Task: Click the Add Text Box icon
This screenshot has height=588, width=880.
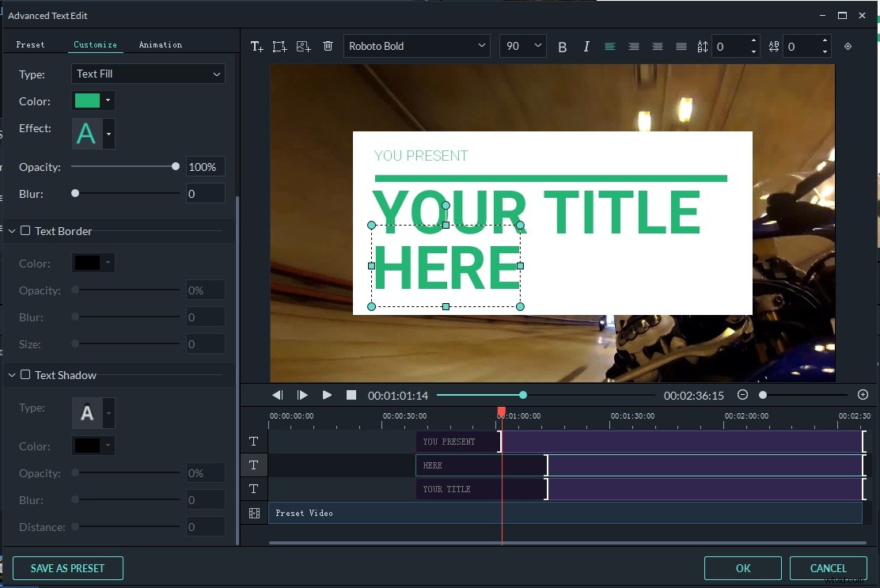Action: pos(279,46)
